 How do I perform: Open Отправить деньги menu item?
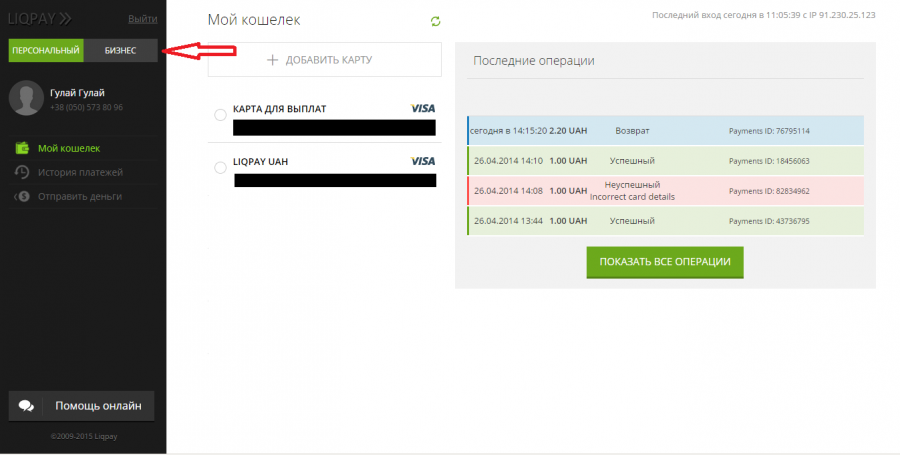coord(80,196)
